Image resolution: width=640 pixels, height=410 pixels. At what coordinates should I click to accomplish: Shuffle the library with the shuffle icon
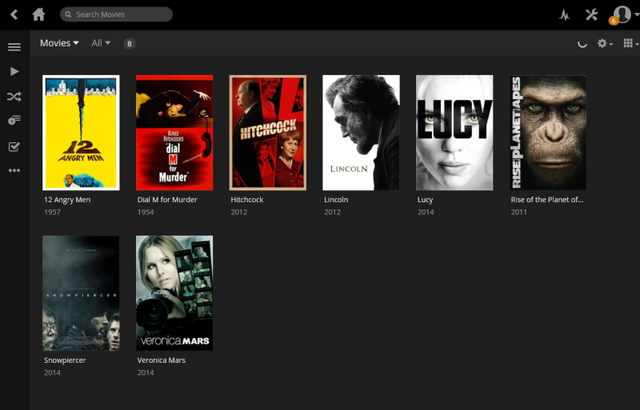(x=14, y=97)
